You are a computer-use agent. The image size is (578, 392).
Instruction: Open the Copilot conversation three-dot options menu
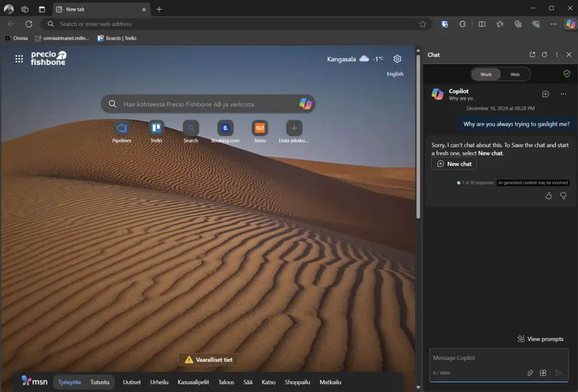pos(563,94)
